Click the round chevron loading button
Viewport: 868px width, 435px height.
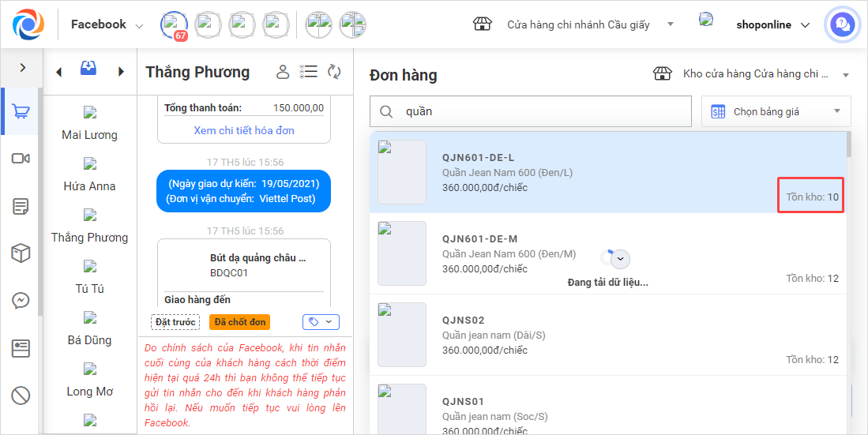[620, 258]
